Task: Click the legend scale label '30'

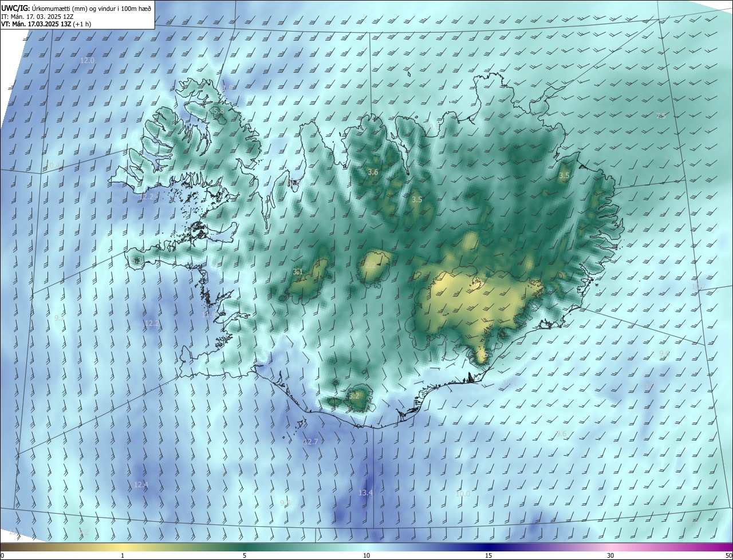Action: click(x=610, y=556)
